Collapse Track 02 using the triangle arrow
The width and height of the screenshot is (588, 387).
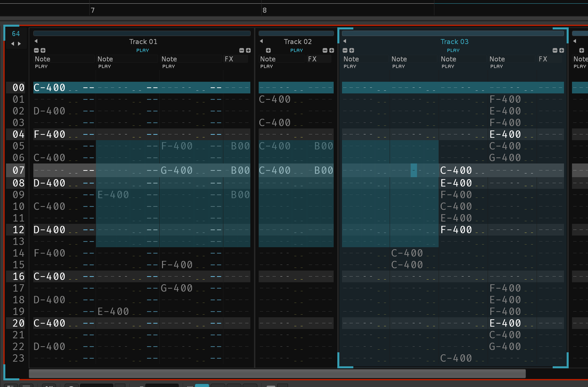[261, 41]
